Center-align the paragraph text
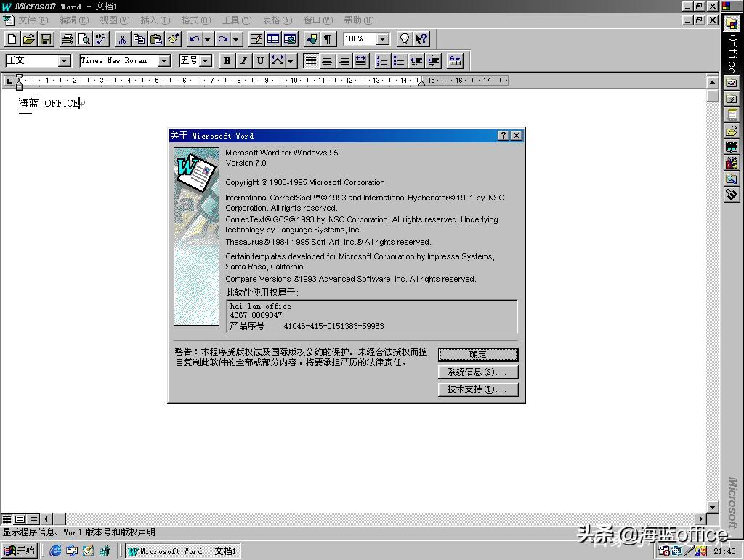This screenshot has width=744, height=560. pyautogui.click(x=327, y=61)
